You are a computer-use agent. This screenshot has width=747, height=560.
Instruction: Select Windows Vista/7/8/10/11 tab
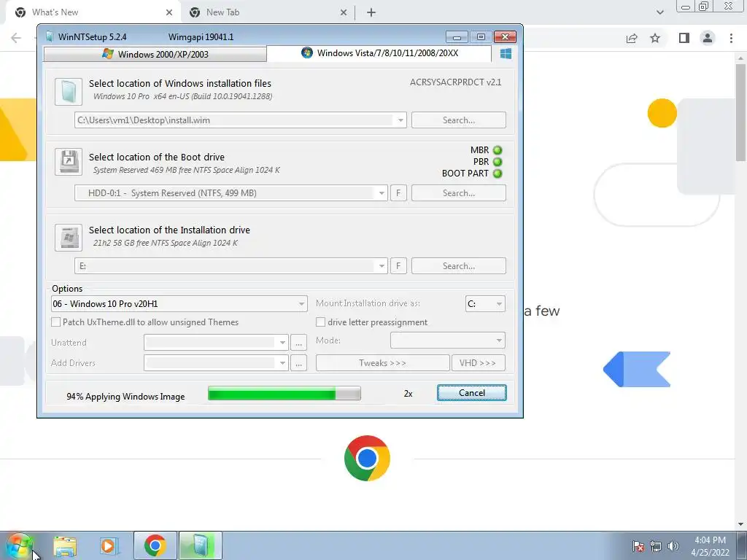[x=379, y=52]
